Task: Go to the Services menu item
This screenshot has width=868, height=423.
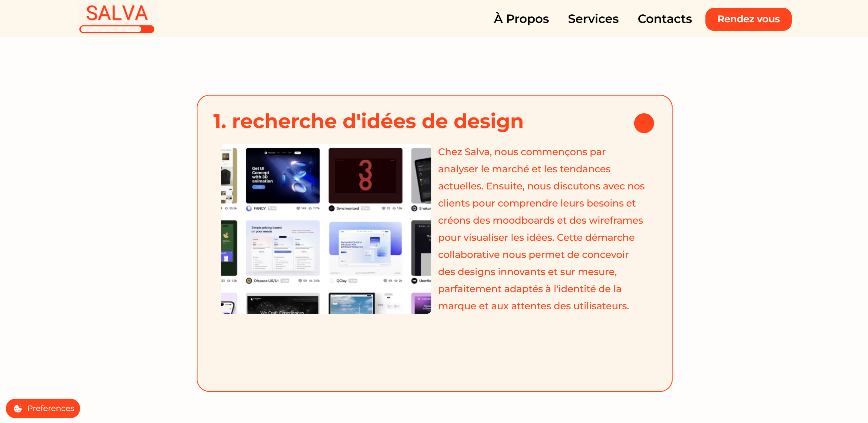Action: [x=593, y=19]
